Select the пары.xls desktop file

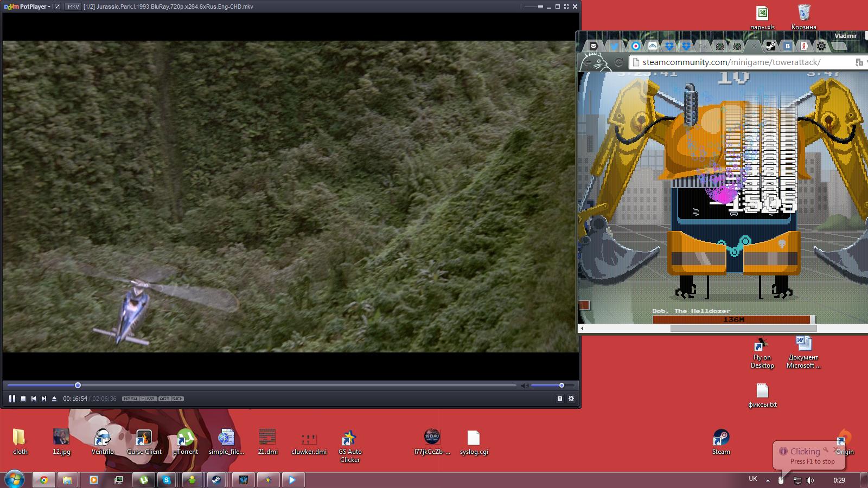click(x=762, y=18)
